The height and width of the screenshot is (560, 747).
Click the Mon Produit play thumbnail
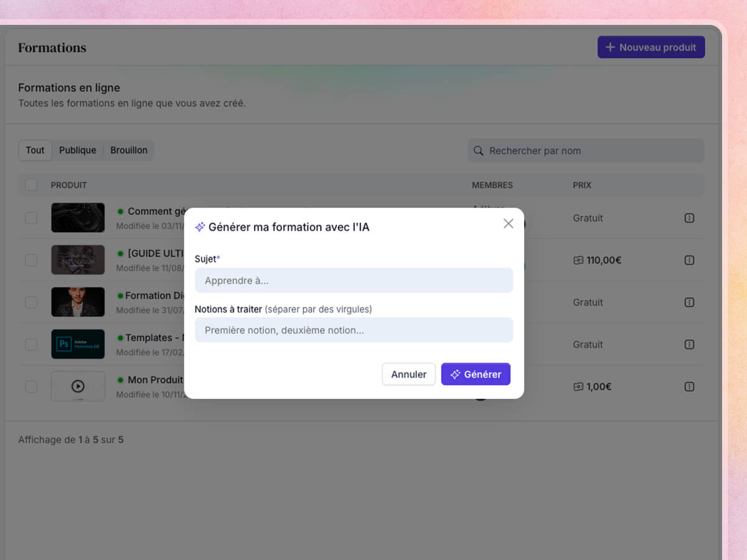[x=78, y=386]
